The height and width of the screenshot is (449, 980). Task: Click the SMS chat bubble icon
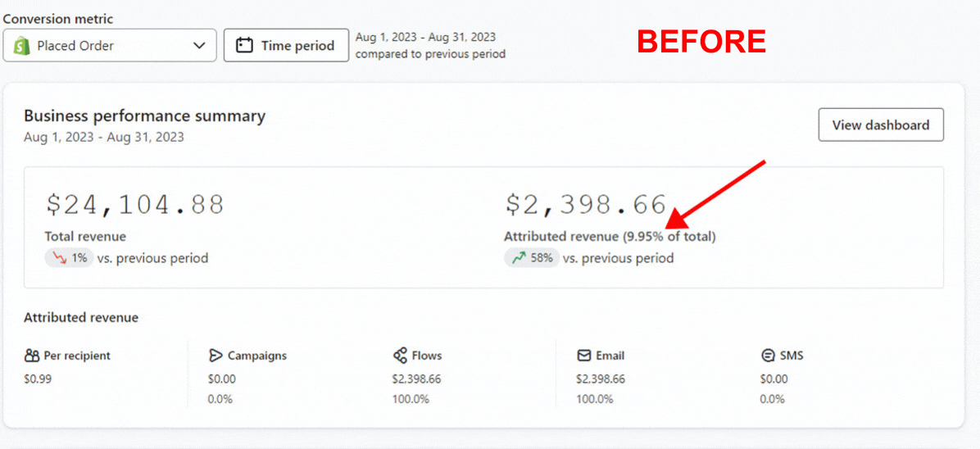click(768, 356)
